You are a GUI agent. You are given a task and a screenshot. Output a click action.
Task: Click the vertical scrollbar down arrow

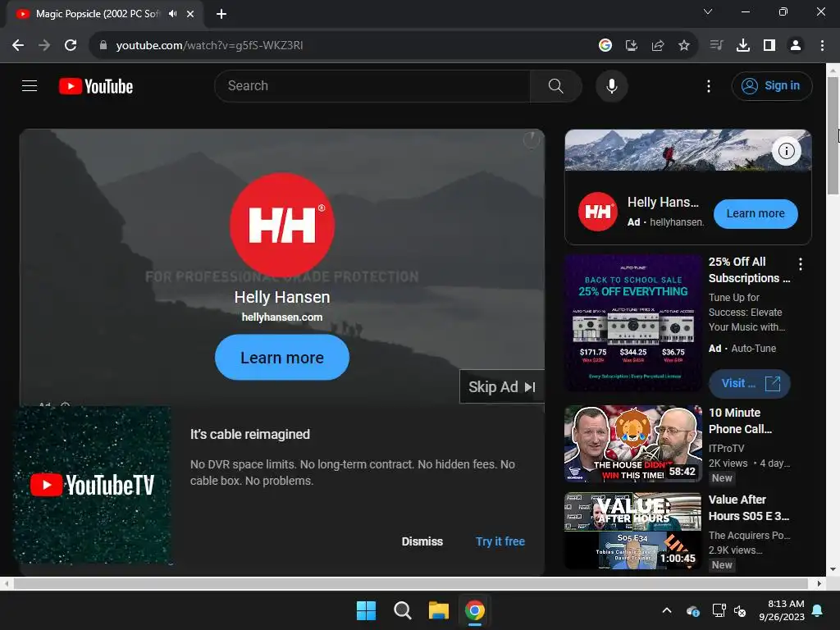coord(833,569)
